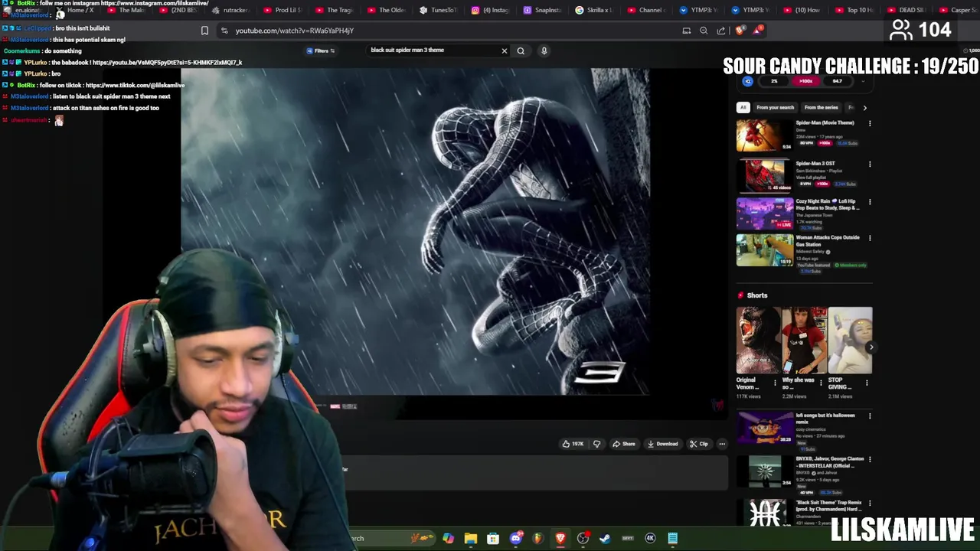Dislike the video thumbs-down button
Screen dimensions: 980x551
(596, 444)
